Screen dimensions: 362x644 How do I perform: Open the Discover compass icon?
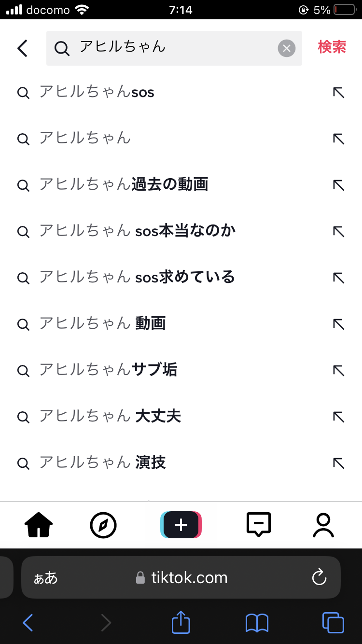(103, 525)
